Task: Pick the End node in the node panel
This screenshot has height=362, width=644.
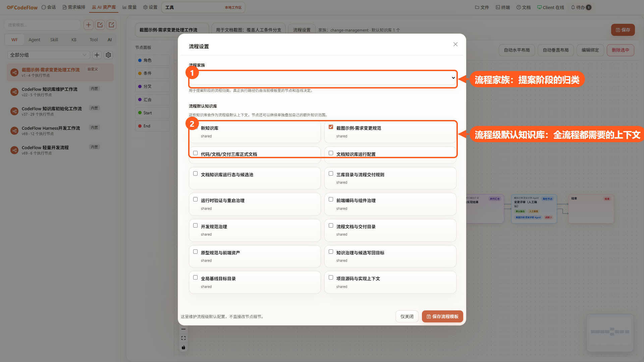Action: pyautogui.click(x=153, y=126)
